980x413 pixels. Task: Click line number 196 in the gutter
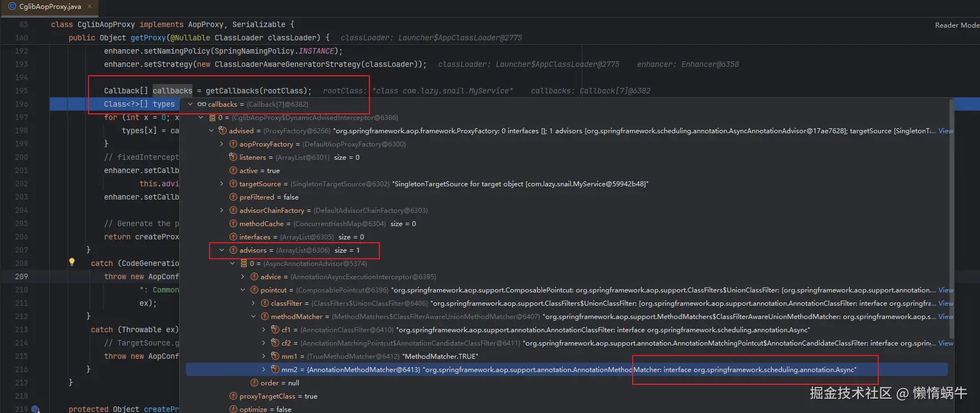click(22, 104)
